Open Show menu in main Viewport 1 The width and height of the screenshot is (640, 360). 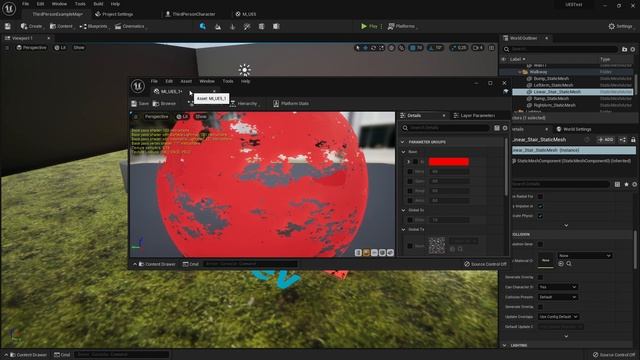79,47
